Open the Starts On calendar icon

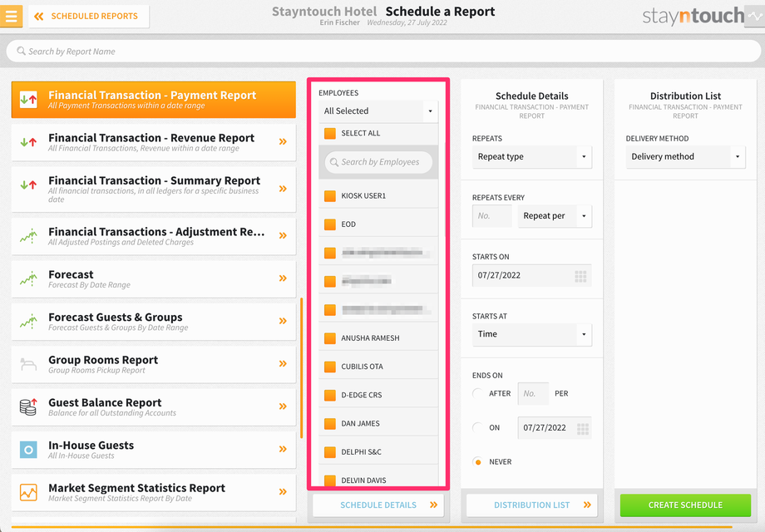pyautogui.click(x=580, y=276)
